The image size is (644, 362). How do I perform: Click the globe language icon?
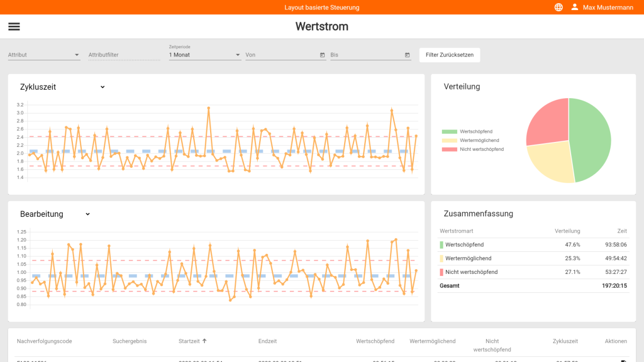[x=558, y=7]
